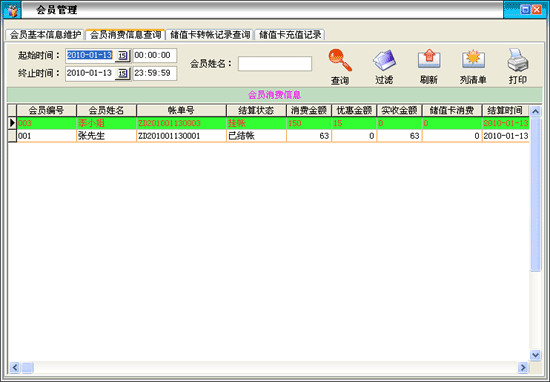
Task: Click the 列清单 list icon
Action: (473, 59)
